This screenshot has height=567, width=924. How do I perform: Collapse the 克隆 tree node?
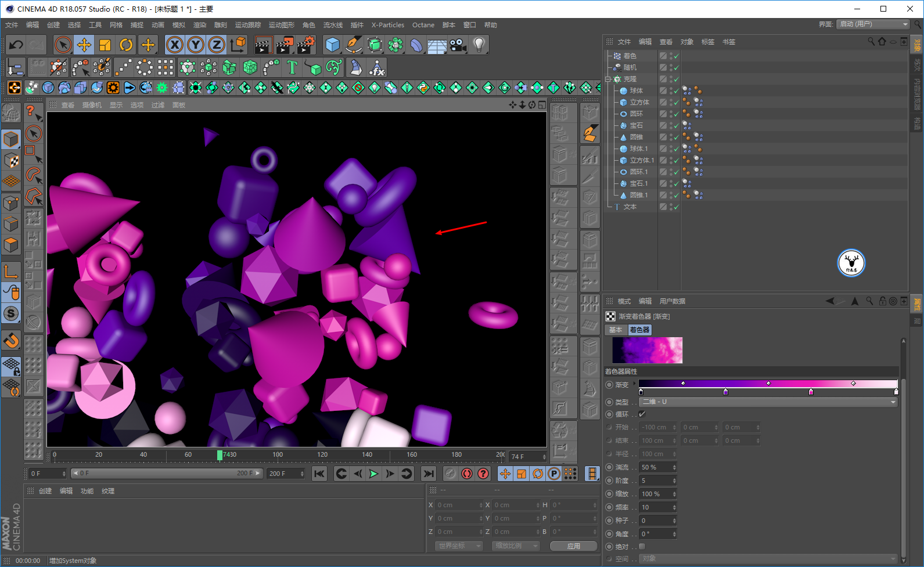coord(608,79)
